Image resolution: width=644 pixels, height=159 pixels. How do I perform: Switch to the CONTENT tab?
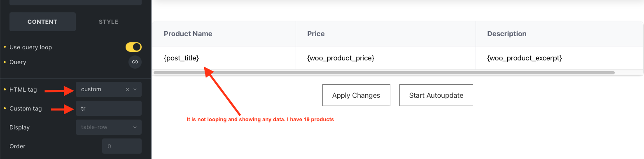(42, 22)
